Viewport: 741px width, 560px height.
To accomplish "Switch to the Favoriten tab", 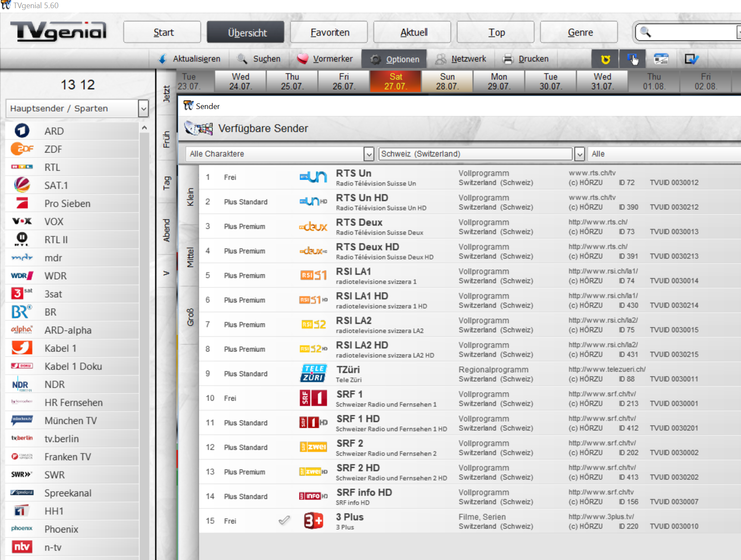I will [330, 32].
